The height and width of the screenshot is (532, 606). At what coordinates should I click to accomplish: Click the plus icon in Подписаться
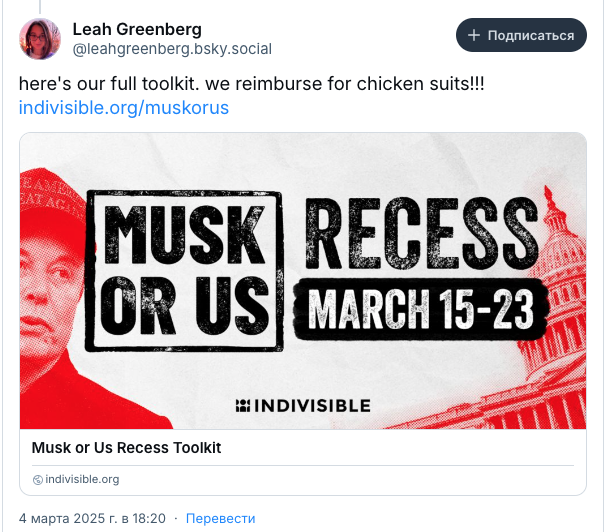pyautogui.click(x=474, y=36)
